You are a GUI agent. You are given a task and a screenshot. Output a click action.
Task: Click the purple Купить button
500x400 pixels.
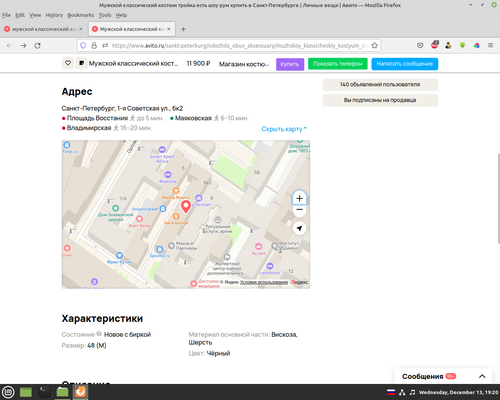[290, 64]
